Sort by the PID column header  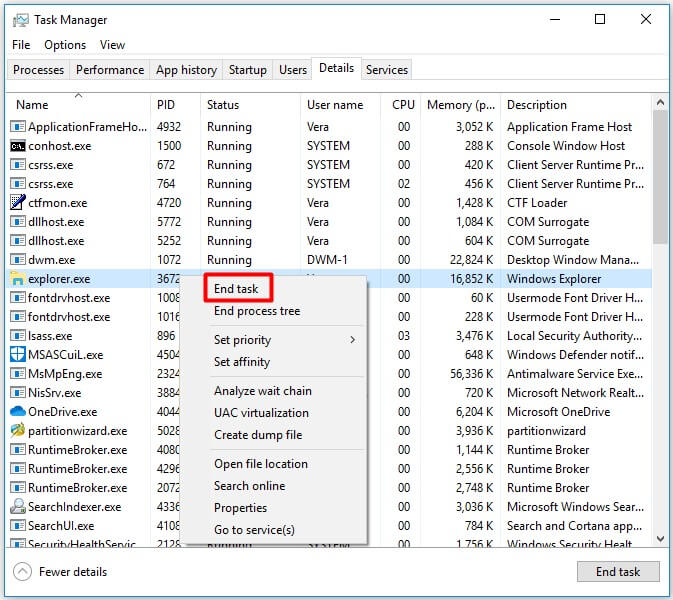coord(176,105)
